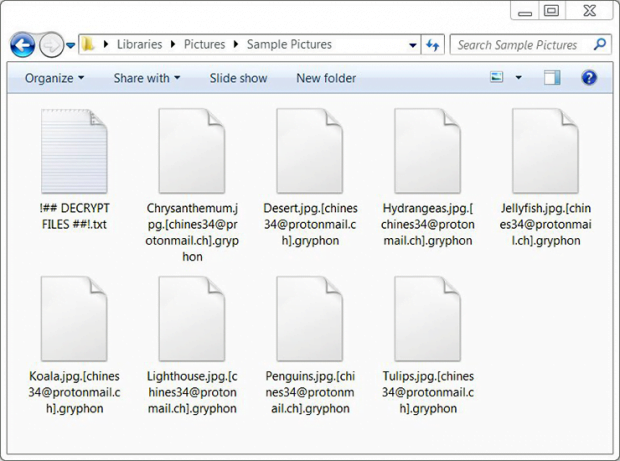The height and width of the screenshot is (461, 620).
Task: Select Pictures in the address path
Action: click(204, 44)
